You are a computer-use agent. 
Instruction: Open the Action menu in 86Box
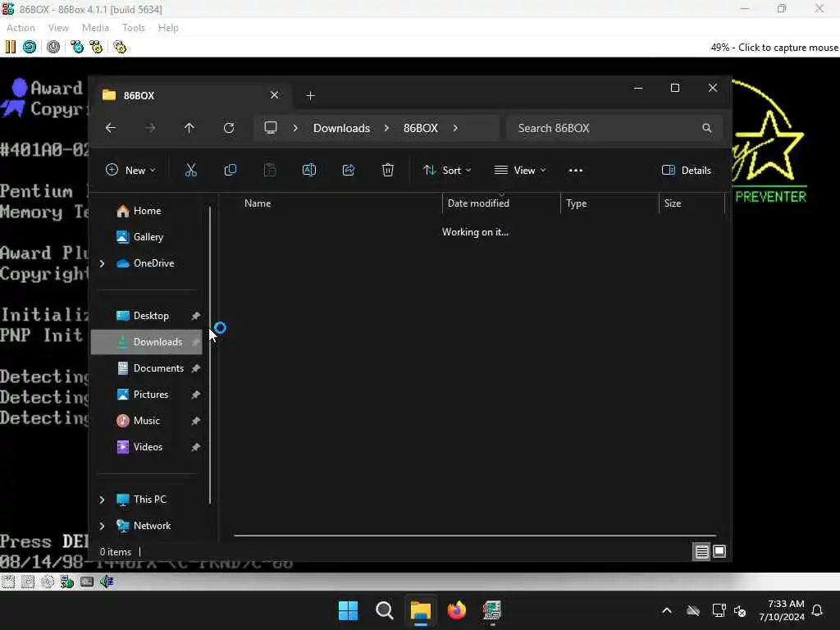(21, 28)
